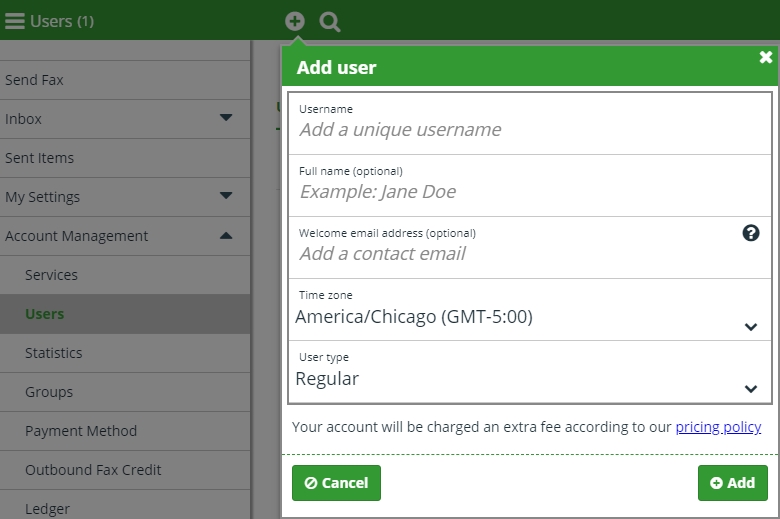Focus the Username input field

pos(530,123)
